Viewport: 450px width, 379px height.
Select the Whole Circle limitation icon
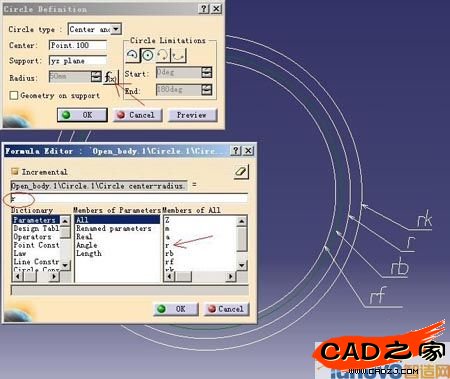(x=147, y=55)
